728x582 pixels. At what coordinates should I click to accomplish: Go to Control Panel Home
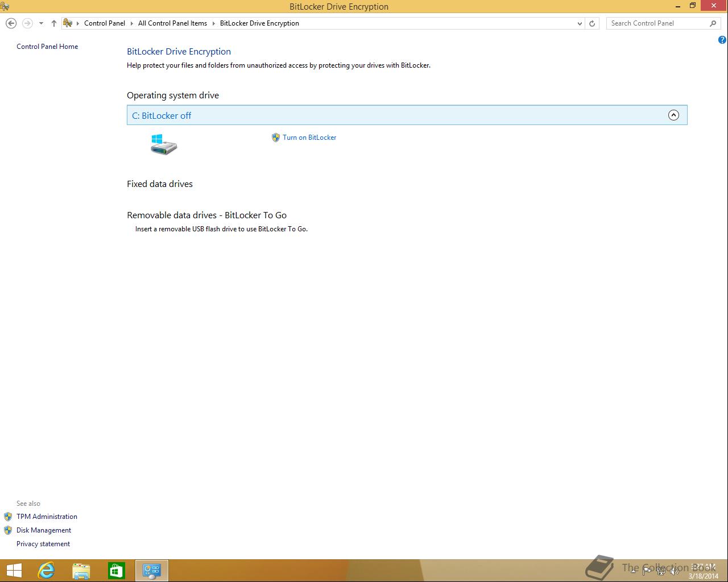point(47,47)
